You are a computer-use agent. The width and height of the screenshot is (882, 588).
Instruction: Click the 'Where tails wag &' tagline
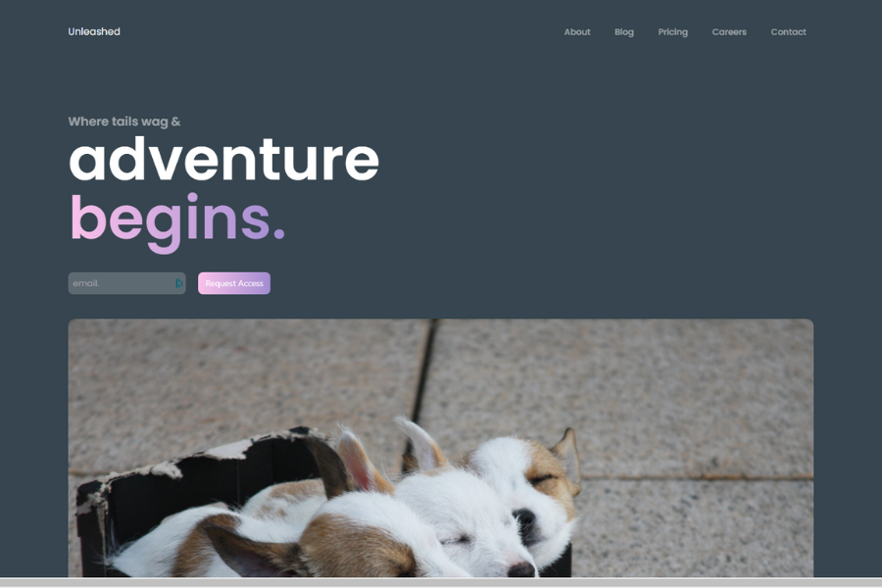point(124,122)
